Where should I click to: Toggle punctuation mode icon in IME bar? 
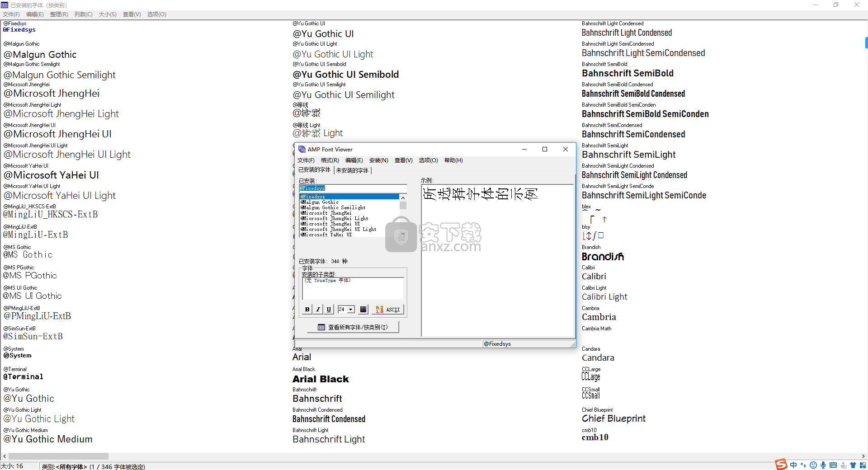coord(803,465)
